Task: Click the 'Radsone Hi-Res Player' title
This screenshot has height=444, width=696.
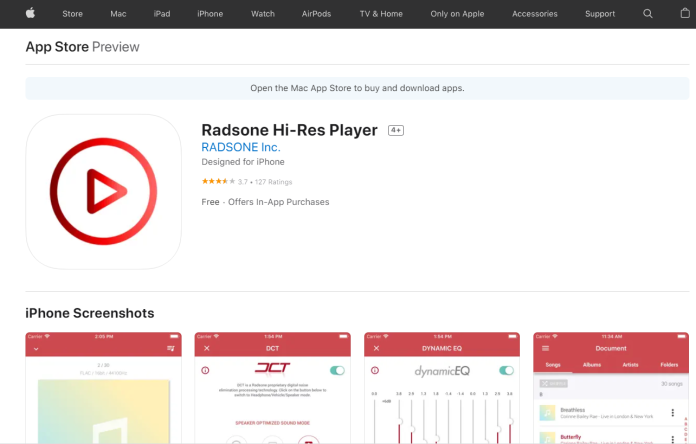Action: click(x=289, y=130)
